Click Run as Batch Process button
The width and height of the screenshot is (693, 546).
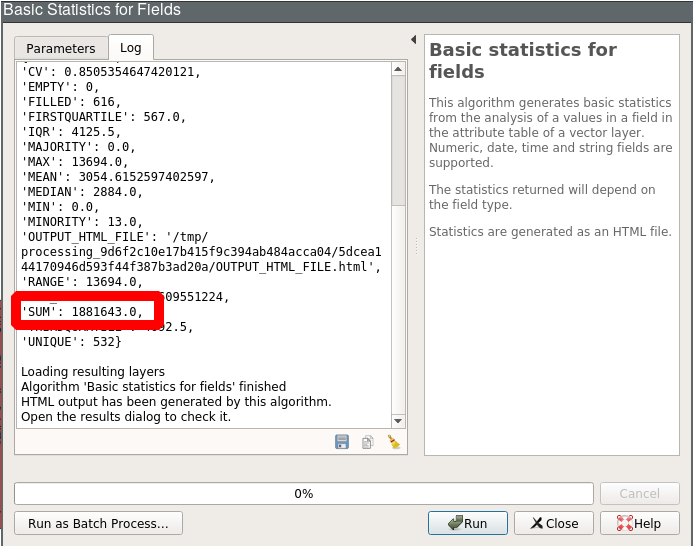[98, 523]
